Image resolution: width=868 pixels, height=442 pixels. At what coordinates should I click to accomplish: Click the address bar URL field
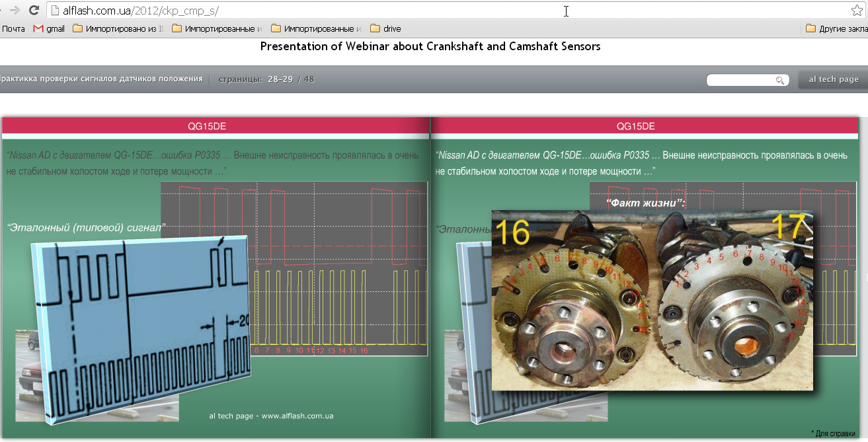(397, 11)
